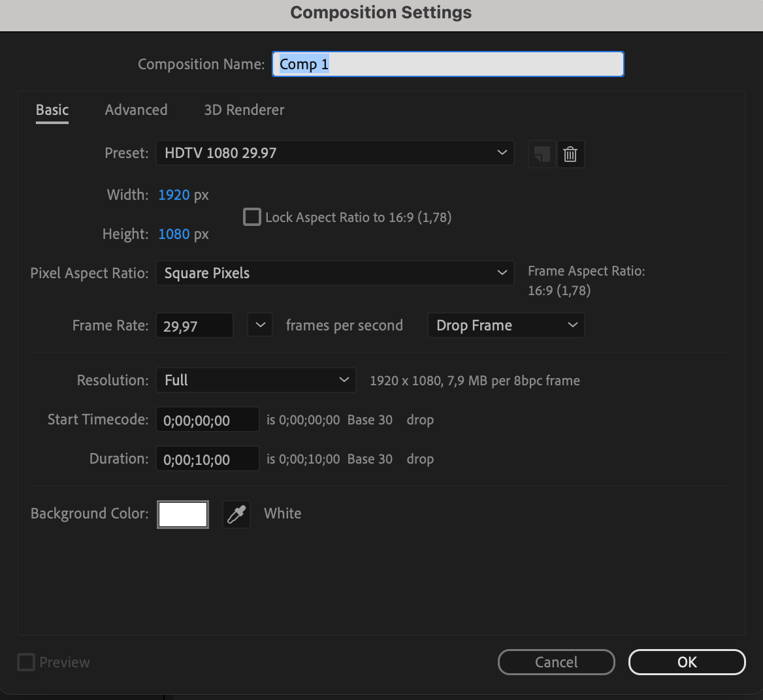Click the delete preset trash icon
The image size is (763, 700).
point(570,154)
